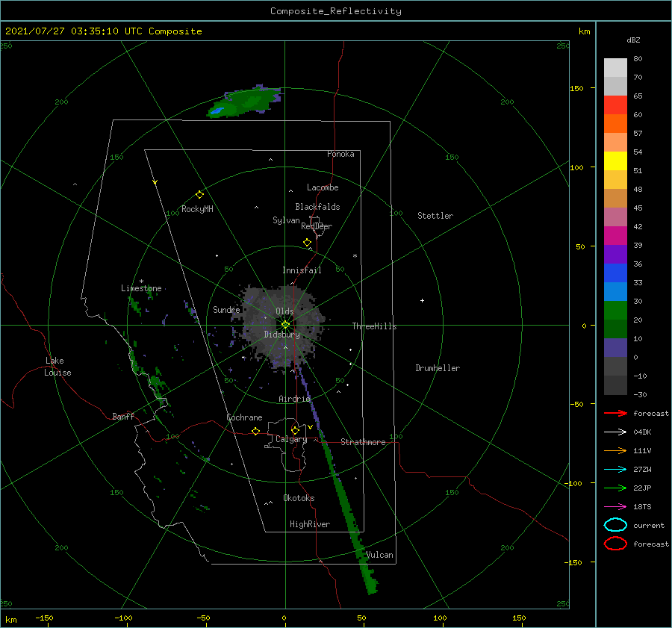Click the ThreeHills label
This screenshot has width=672, height=628.
pyautogui.click(x=375, y=326)
